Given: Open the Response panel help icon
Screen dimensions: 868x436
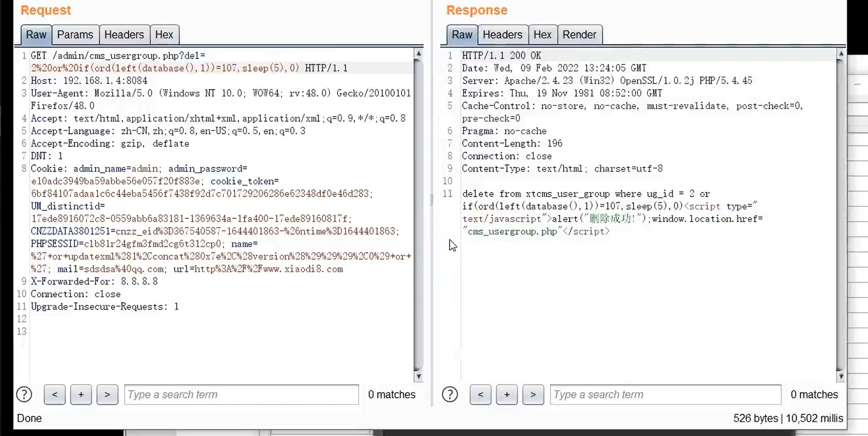Looking at the screenshot, I should coord(450,395).
